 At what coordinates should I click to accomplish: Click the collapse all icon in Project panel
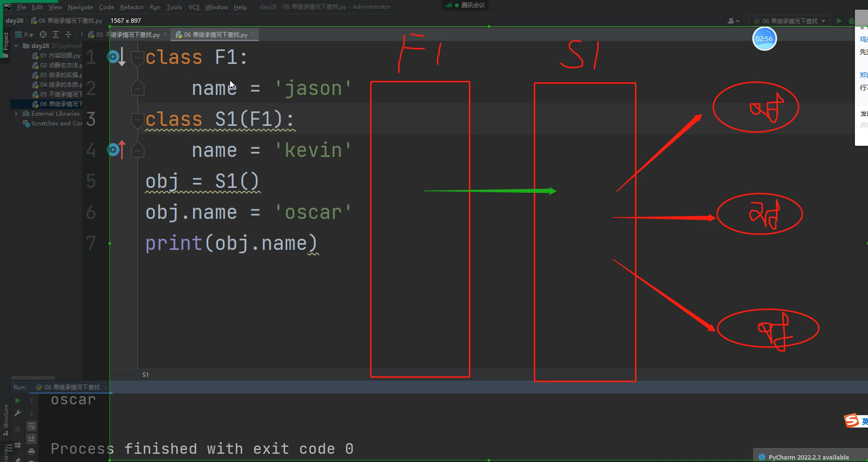tap(68, 34)
